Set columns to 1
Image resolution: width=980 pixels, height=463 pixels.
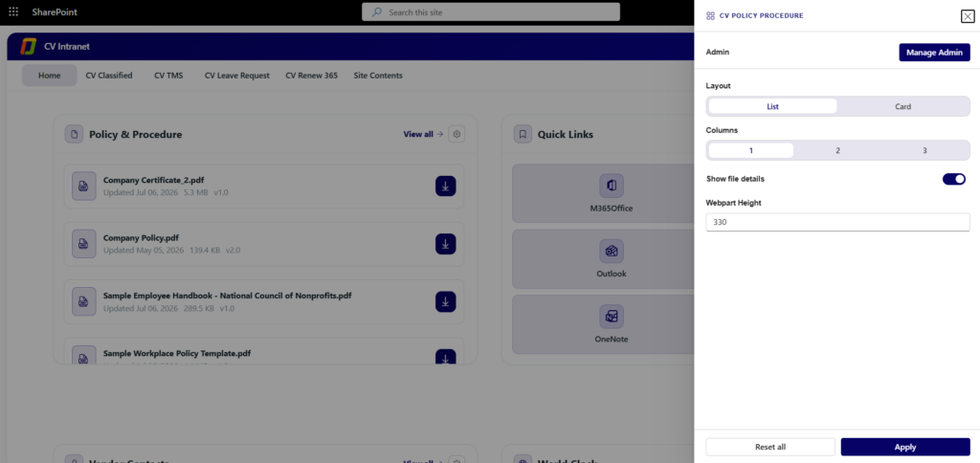(750, 150)
